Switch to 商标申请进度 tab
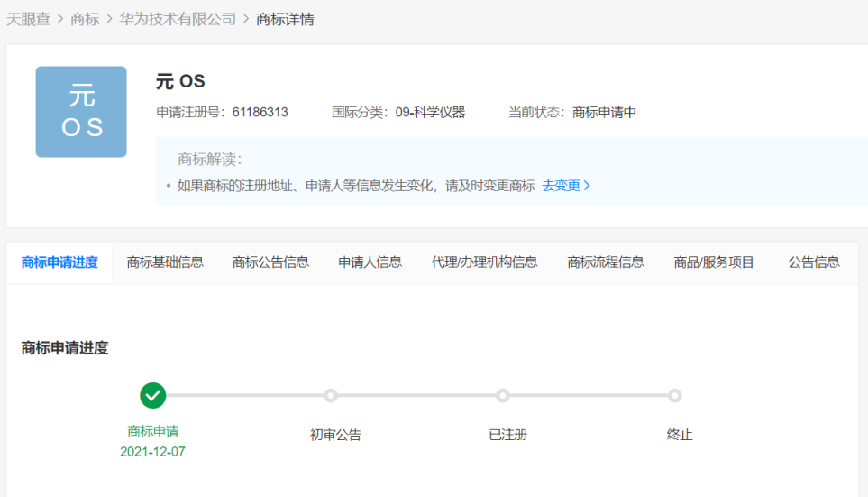The height and width of the screenshot is (497, 868). coord(59,262)
